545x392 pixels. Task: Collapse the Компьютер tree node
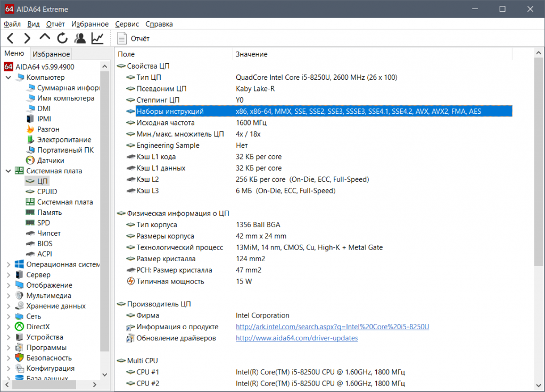[8, 78]
